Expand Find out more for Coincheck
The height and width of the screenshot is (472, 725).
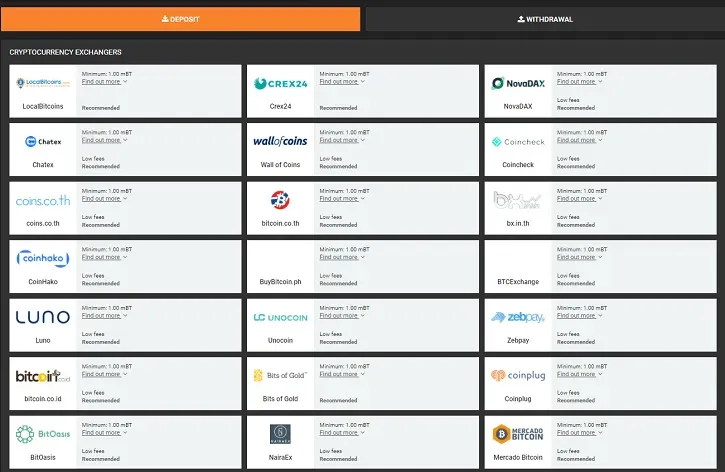pos(579,140)
